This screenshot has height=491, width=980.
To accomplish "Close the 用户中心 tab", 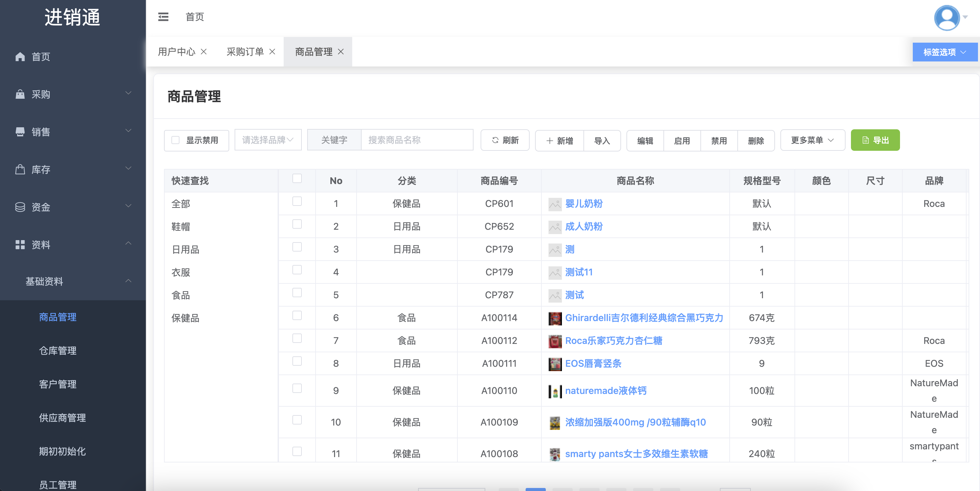I will click(204, 52).
